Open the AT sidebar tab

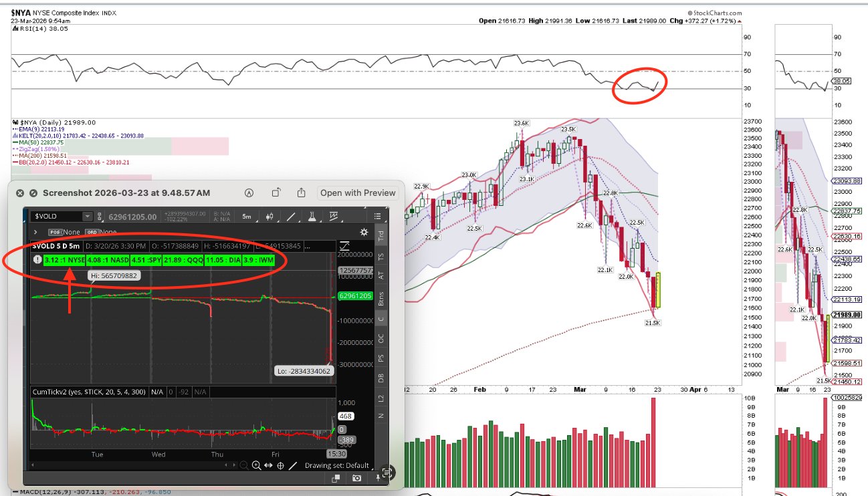click(x=381, y=275)
